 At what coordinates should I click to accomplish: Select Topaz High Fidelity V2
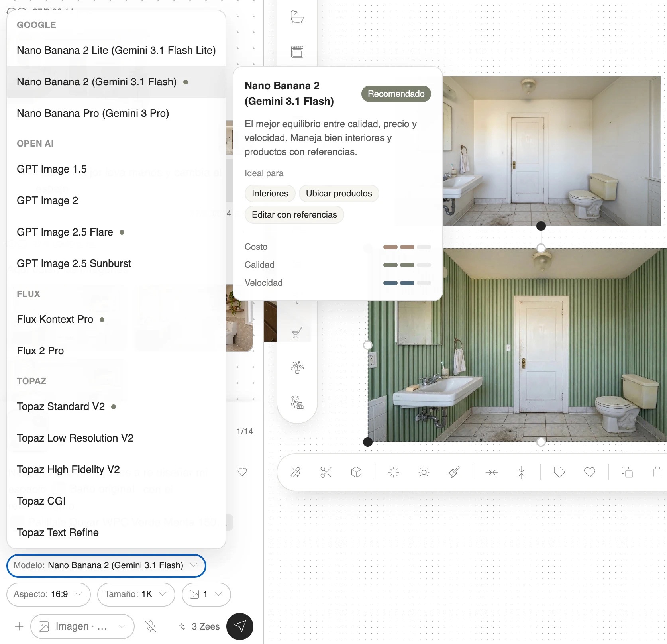coord(116,469)
